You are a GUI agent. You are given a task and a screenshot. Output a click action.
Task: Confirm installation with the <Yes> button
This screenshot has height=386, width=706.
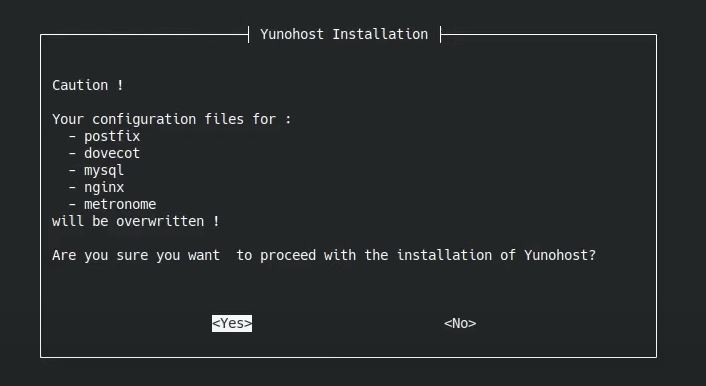[232, 323]
